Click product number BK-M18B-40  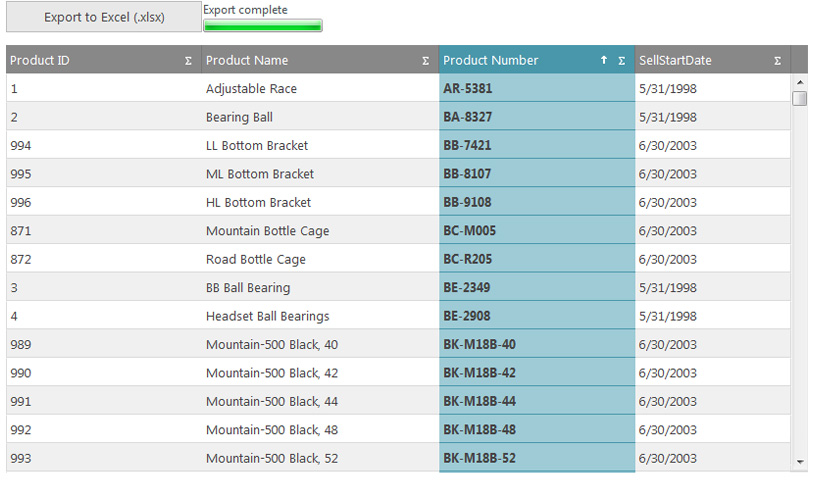[x=537, y=344]
